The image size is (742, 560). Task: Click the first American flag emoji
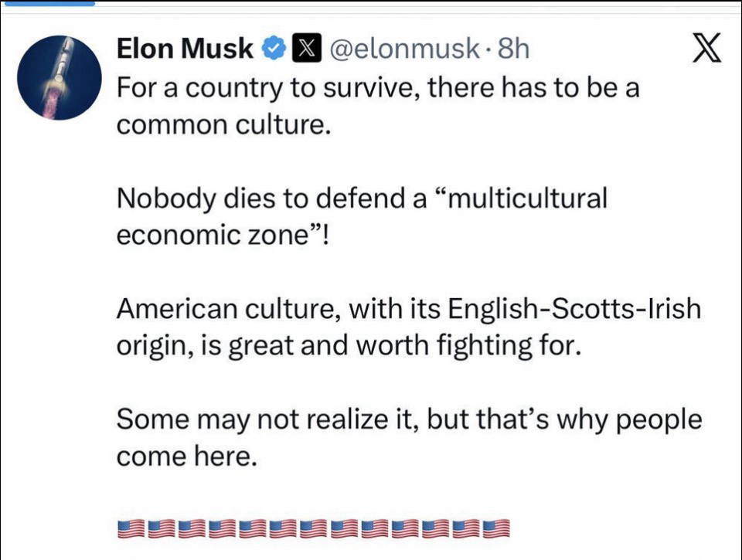[131, 528]
